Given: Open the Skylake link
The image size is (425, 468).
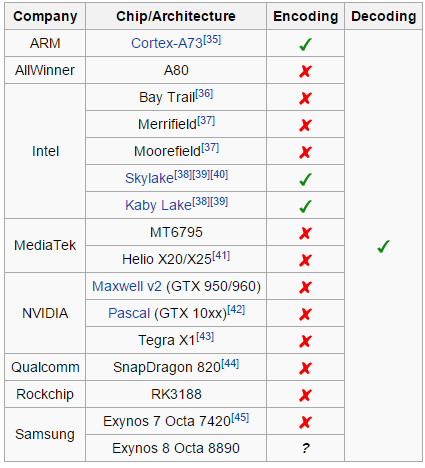Looking at the screenshot, I should pos(149,178).
